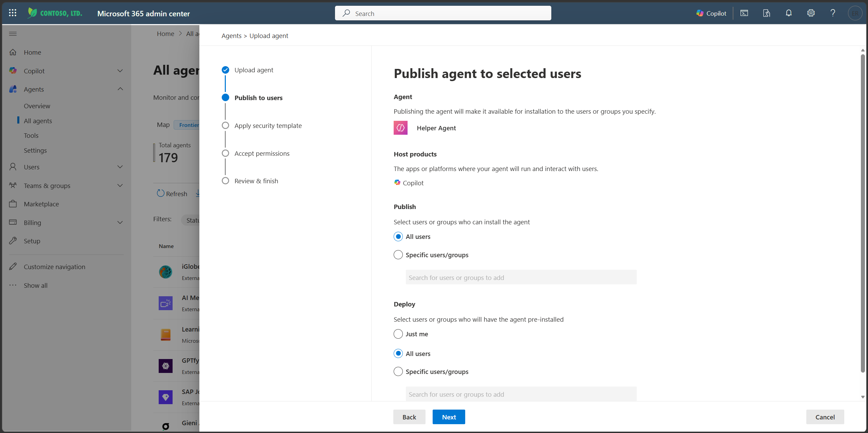The height and width of the screenshot is (433, 868).
Task: Click Deploy search users or groups field
Action: [x=521, y=394]
